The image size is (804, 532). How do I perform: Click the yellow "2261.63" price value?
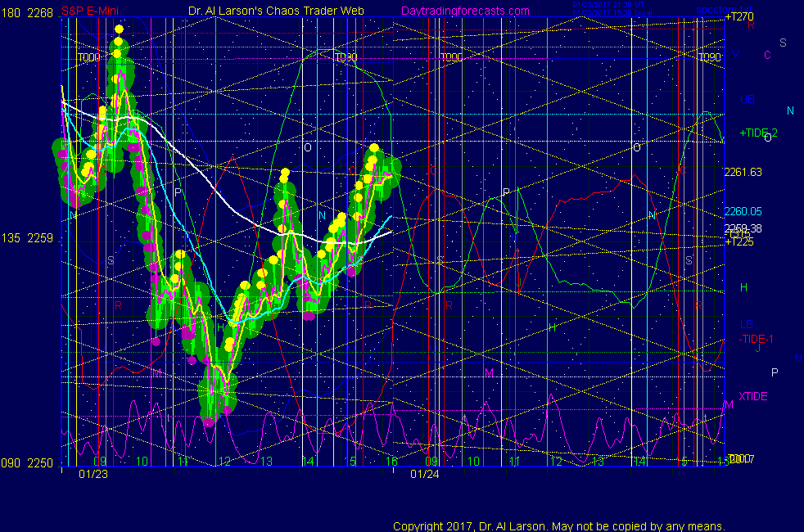tap(743, 172)
